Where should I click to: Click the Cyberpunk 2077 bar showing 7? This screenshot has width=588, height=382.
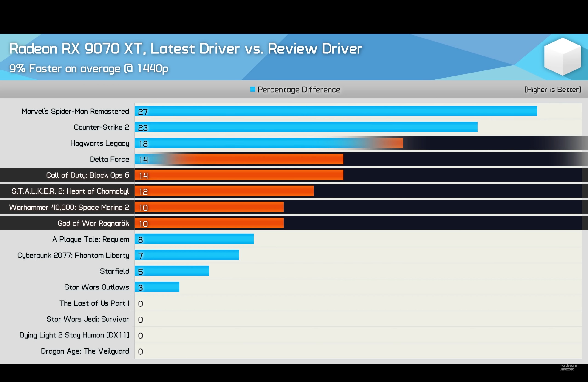(x=187, y=255)
